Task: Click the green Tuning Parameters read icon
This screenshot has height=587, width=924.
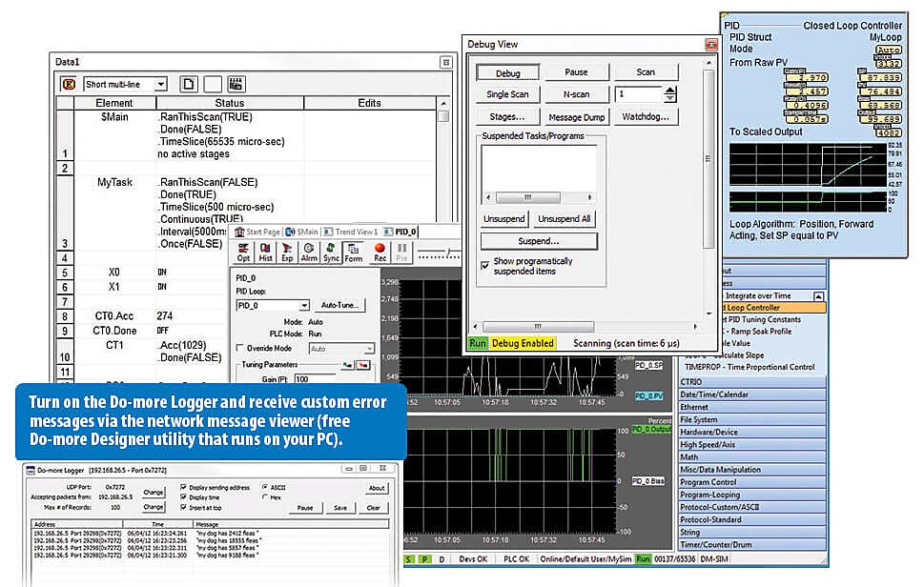Action: (x=348, y=366)
